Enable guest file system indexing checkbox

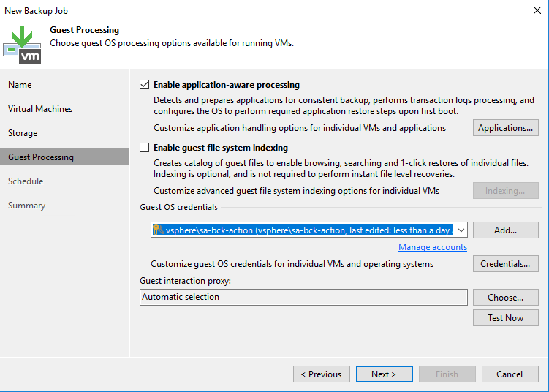point(144,148)
